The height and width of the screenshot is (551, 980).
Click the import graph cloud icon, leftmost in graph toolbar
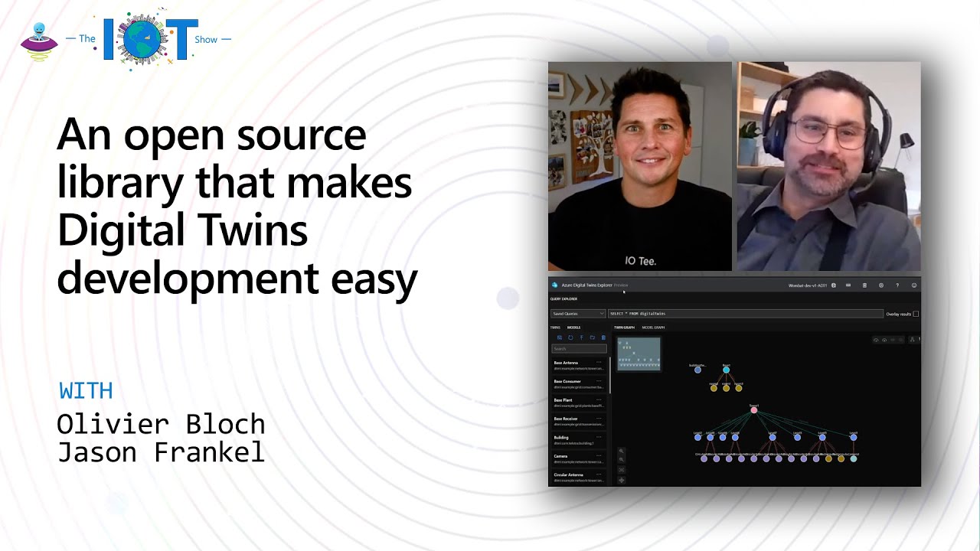click(x=877, y=340)
